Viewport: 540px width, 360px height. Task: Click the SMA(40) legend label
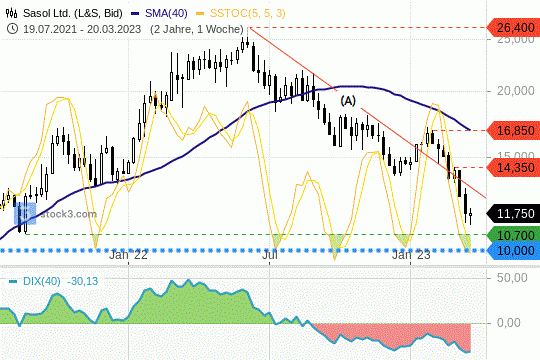166,13
